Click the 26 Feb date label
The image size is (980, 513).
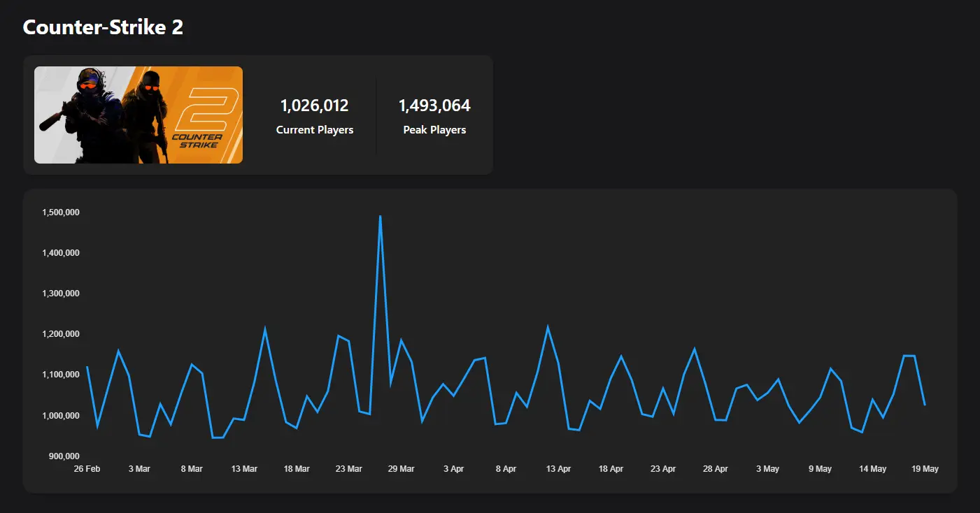point(87,469)
